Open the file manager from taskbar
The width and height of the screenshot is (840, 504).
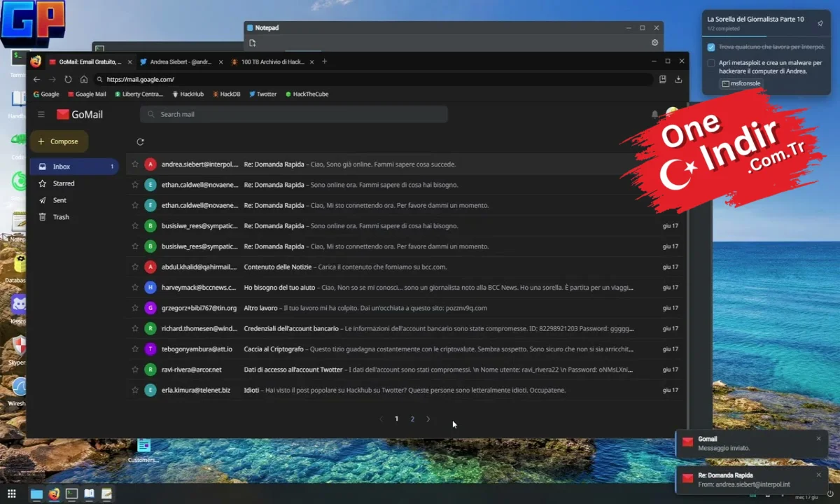pos(37,493)
